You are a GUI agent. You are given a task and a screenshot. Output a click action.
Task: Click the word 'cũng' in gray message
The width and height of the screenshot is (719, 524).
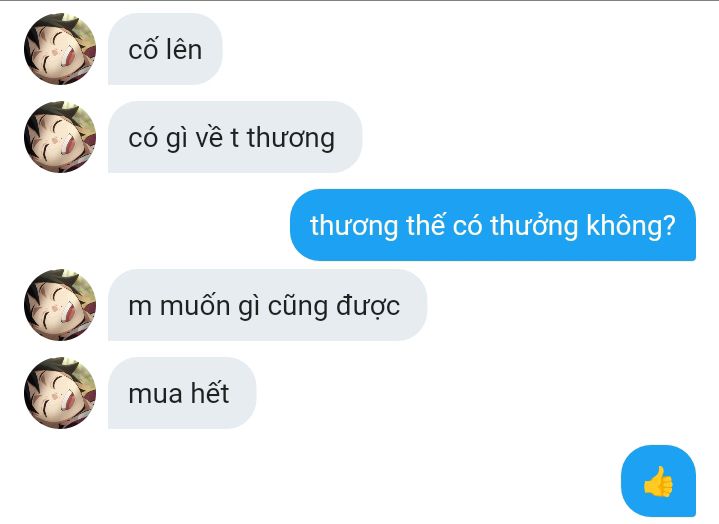click(298, 306)
